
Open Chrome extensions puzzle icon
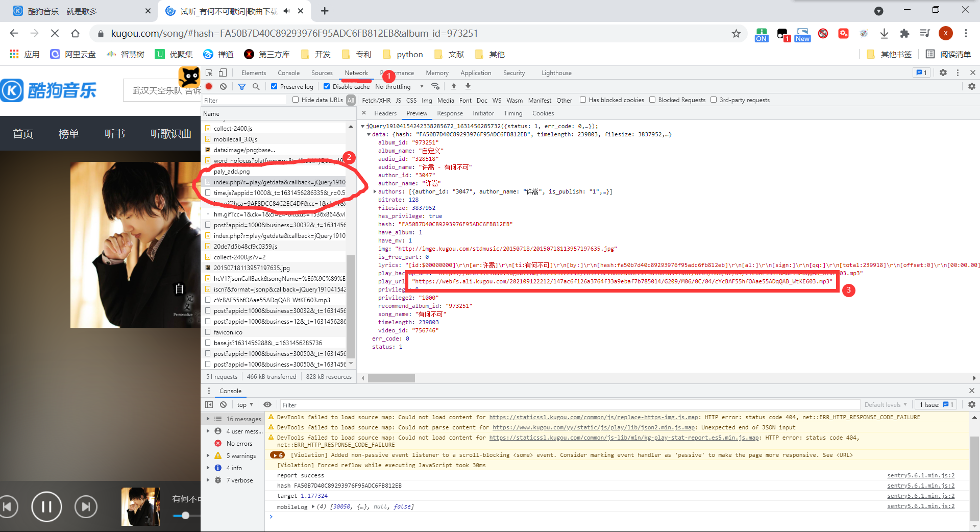coord(904,34)
